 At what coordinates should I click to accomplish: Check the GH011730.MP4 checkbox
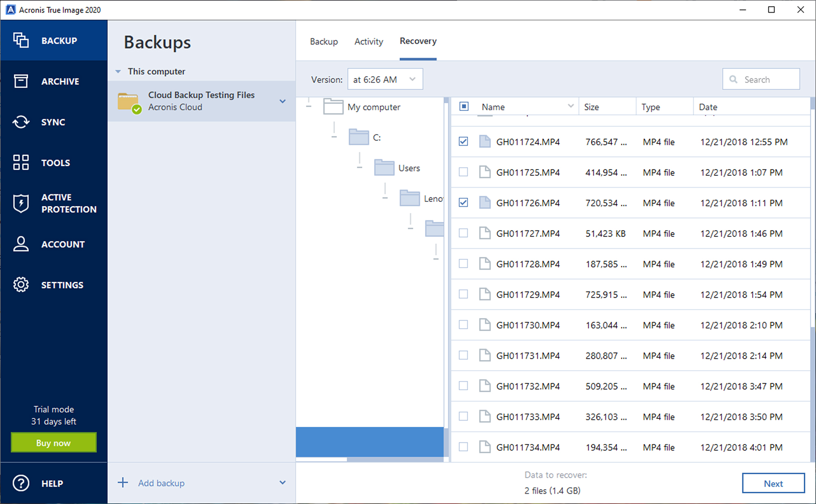click(463, 325)
